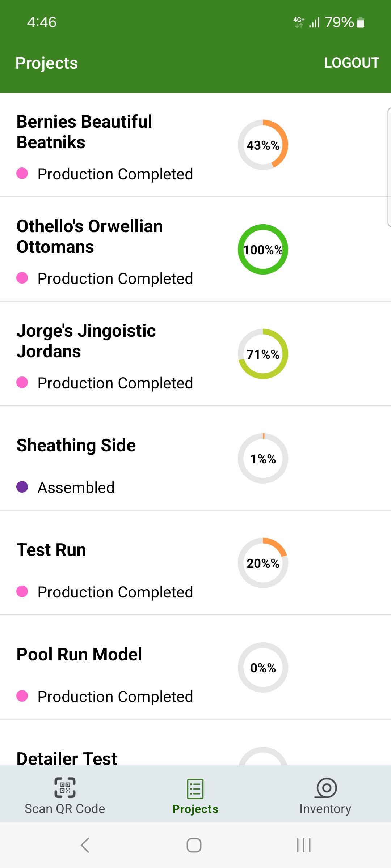Tap the Android home button
Screen dimensions: 391x868
(194, 845)
